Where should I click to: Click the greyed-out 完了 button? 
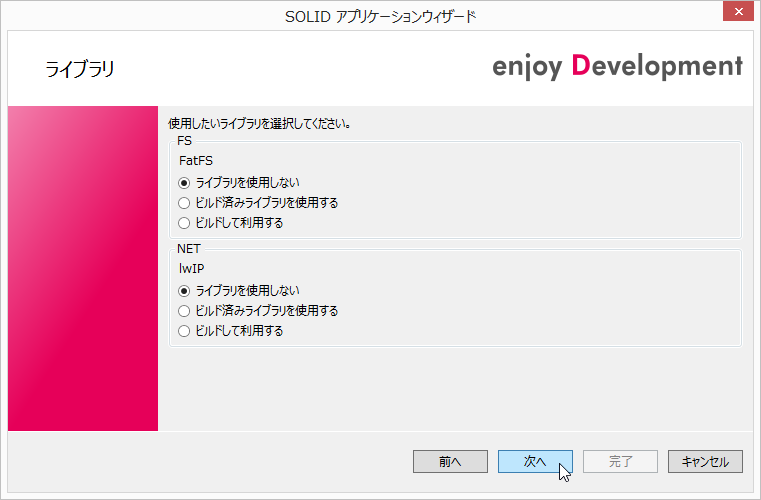(620, 461)
